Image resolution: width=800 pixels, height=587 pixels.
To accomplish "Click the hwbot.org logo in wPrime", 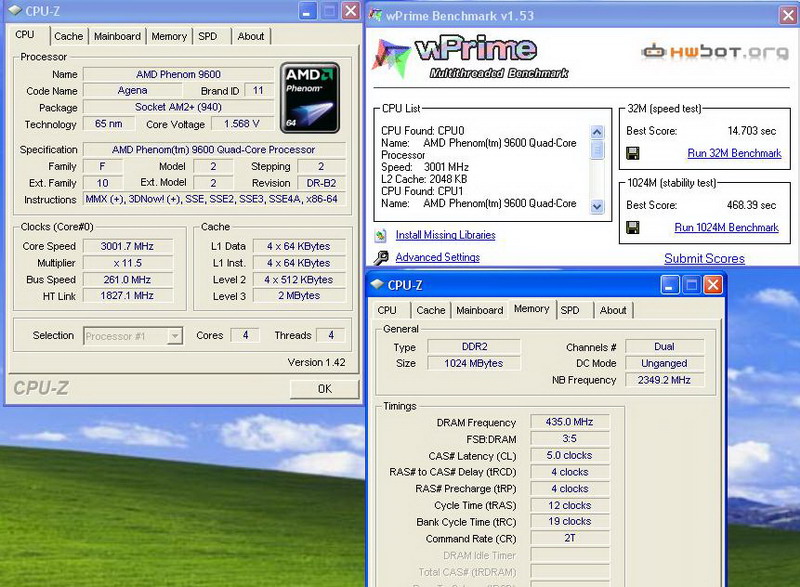I will 715,52.
